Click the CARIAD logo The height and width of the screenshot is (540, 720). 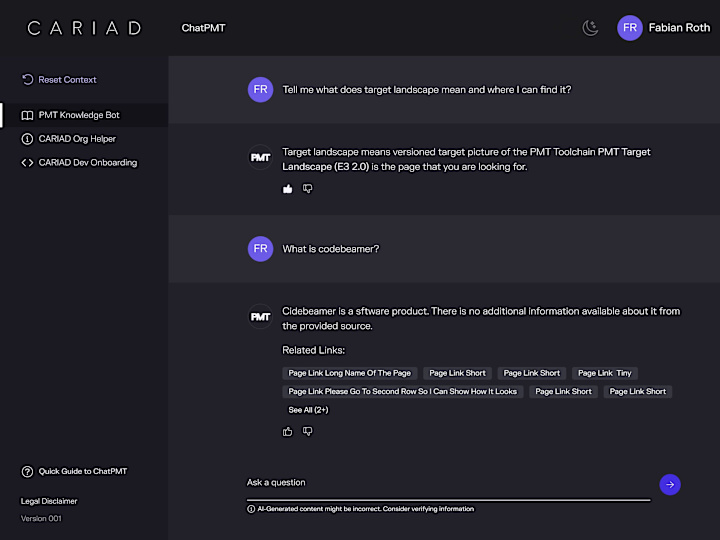click(84, 28)
